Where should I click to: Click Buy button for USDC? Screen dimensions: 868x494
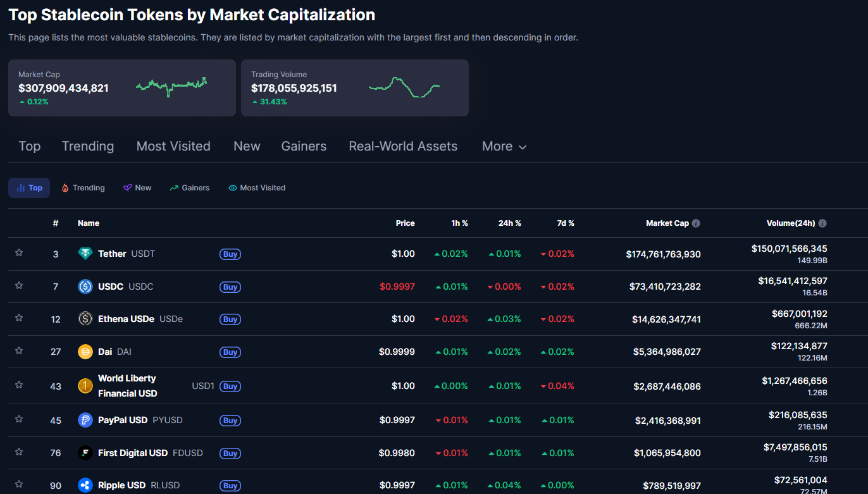coord(230,287)
